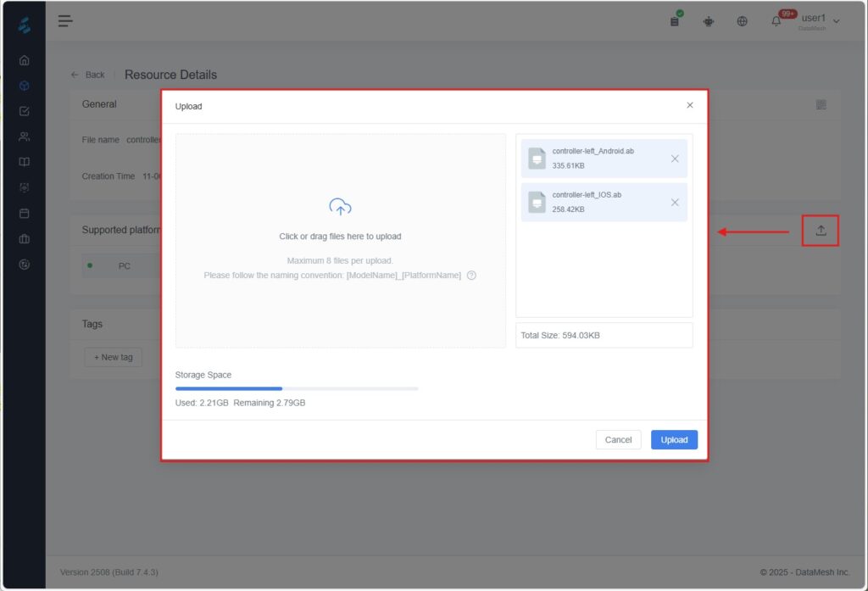Open the robot assistant icon
This screenshot has height=591, width=868.
709,21
